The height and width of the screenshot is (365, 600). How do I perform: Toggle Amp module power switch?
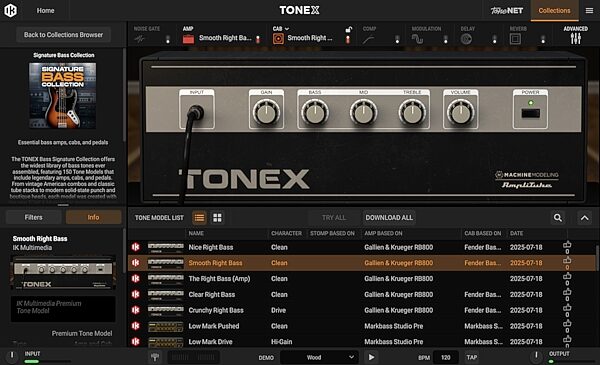click(258, 39)
